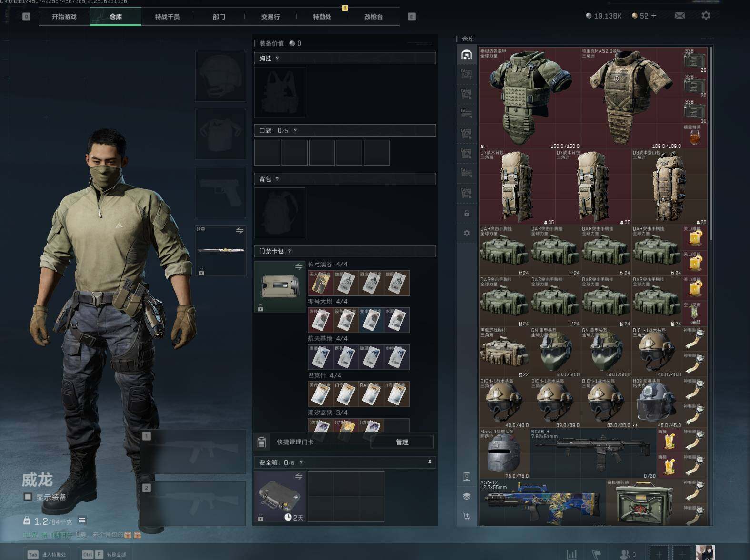Click secondary weapon slot 2
The height and width of the screenshot is (560, 750).
coord(193,503)
